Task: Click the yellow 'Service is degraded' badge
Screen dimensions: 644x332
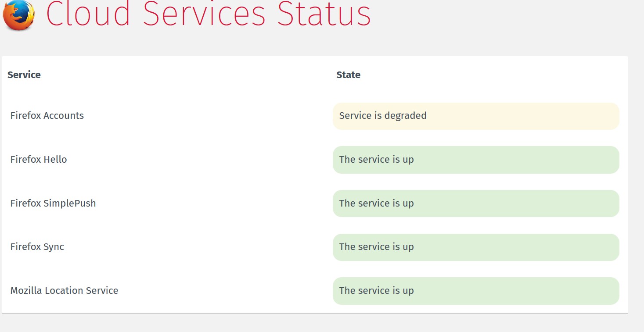Action: pyautogui.click(x=476, y=116)
